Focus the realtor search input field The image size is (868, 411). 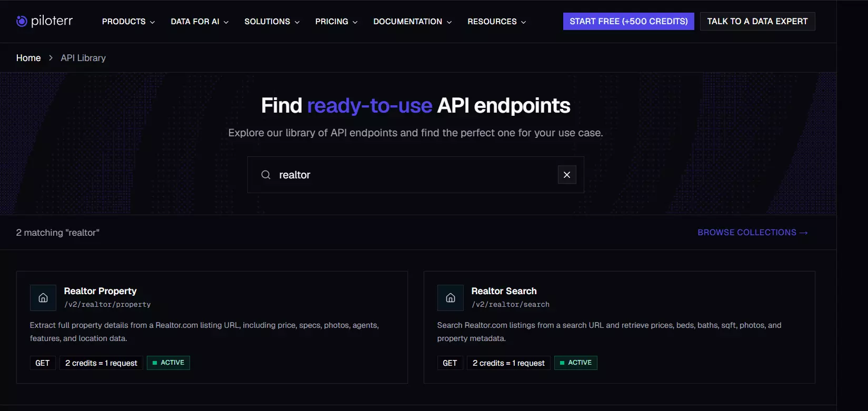tap(415, 175)
